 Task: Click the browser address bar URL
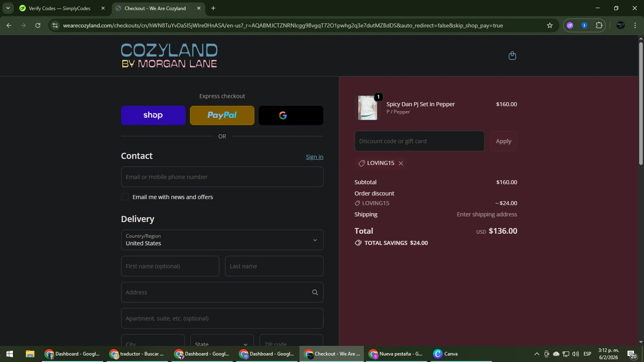pos(283,25)
